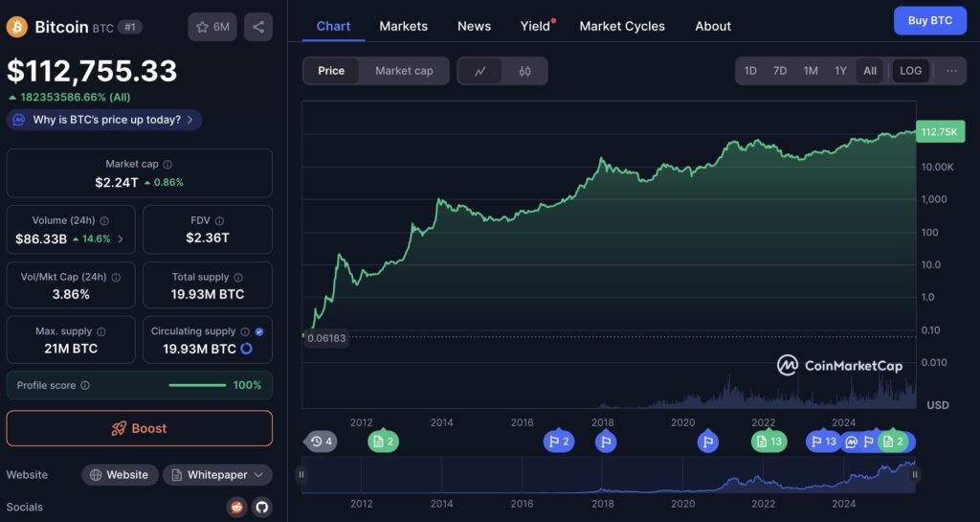Open the share icon button
This screenshot has height=522, width=980.
[x=258, y=27]
